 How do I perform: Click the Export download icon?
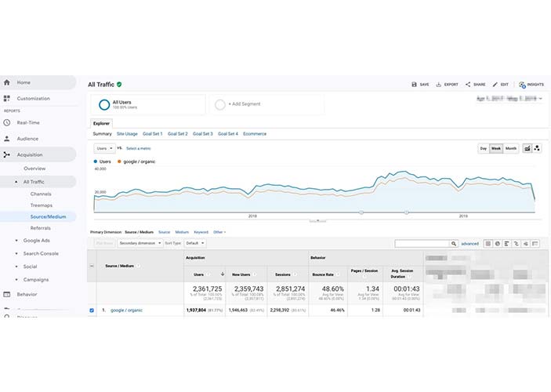click(x=439, y=85)
